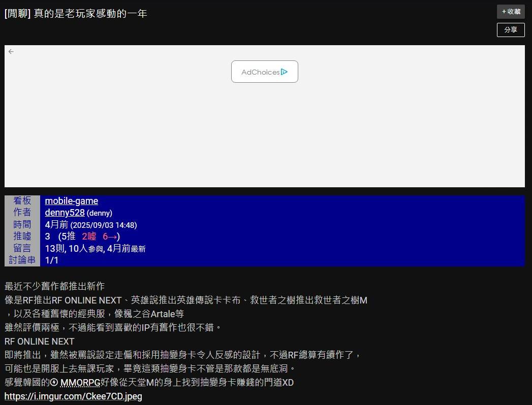Open the AdChoices label in the ad
Screen dimensions: 532x405
click(260, 72)
